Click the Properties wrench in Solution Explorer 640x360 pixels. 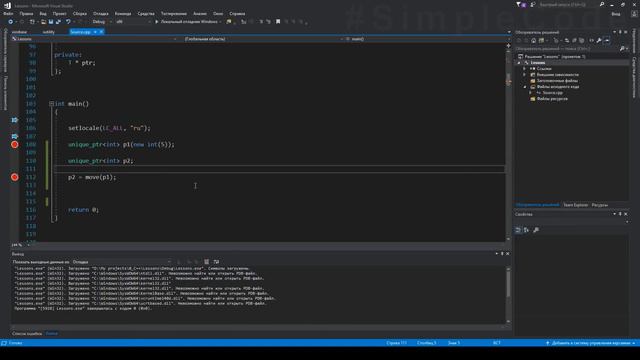pyautogui.click(x=598, y=40)
